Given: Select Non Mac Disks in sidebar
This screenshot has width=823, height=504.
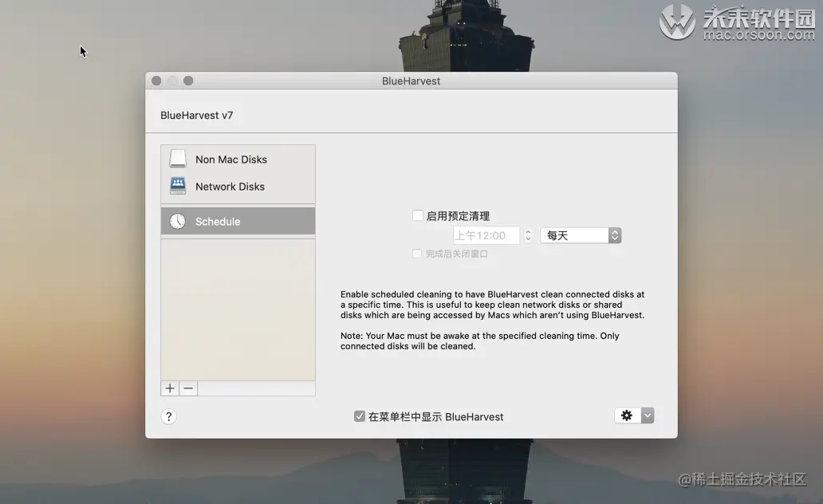Looking at the screenshot, I should point(238,159).
